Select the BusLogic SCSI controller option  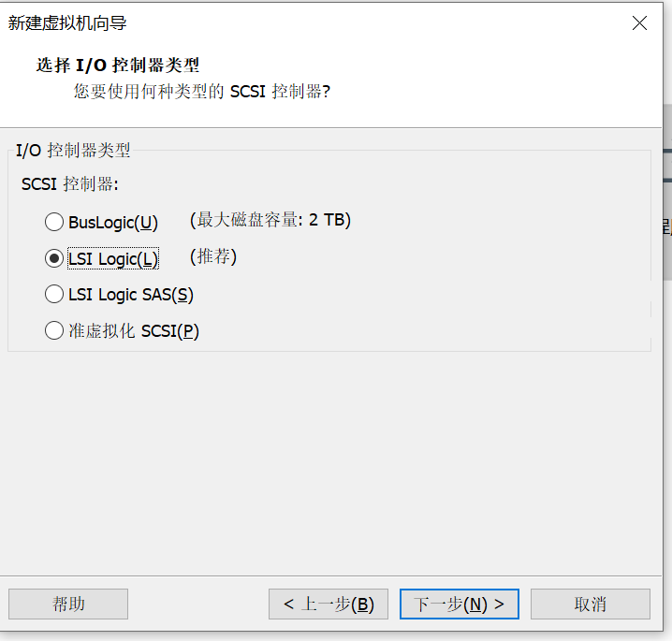point(54,223)
